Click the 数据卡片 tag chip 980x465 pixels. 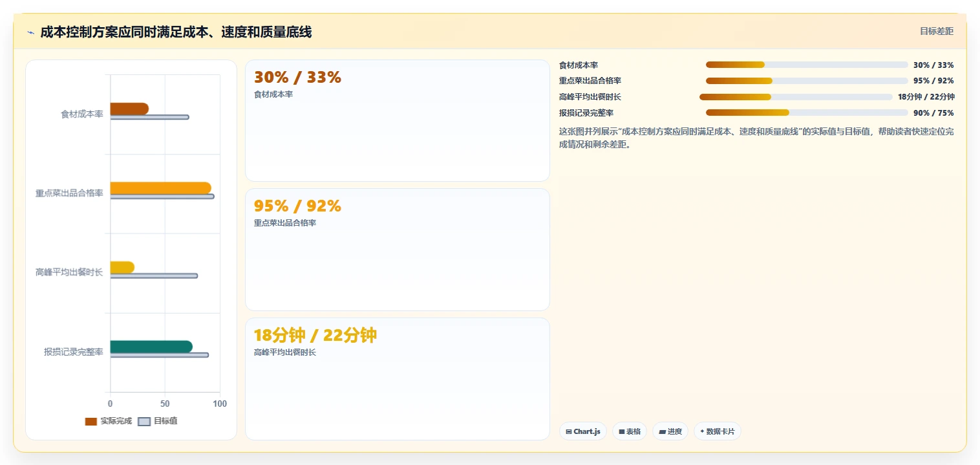[x=718, y=431]
